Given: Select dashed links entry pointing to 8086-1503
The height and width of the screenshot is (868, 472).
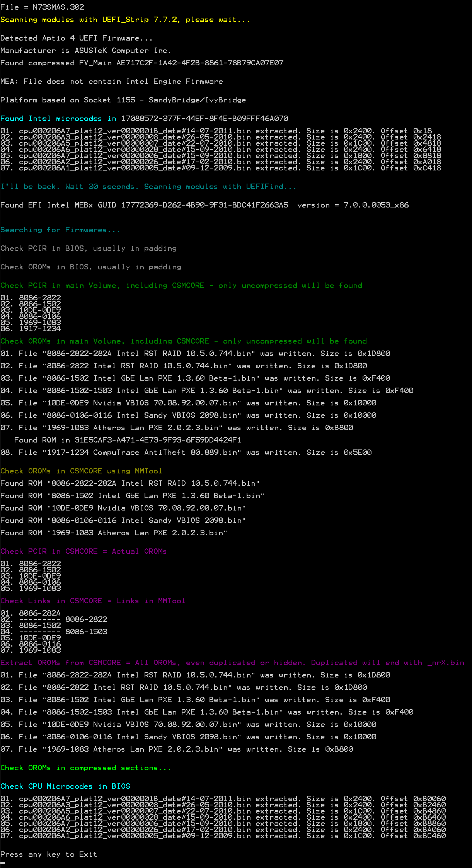Looking at the screenshot, I should point(54,632).
